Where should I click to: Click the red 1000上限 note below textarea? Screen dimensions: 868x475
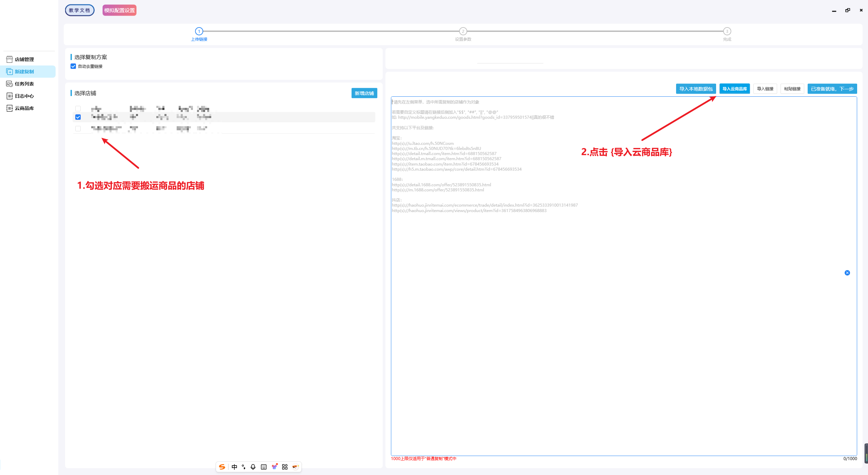click(423, 458)
